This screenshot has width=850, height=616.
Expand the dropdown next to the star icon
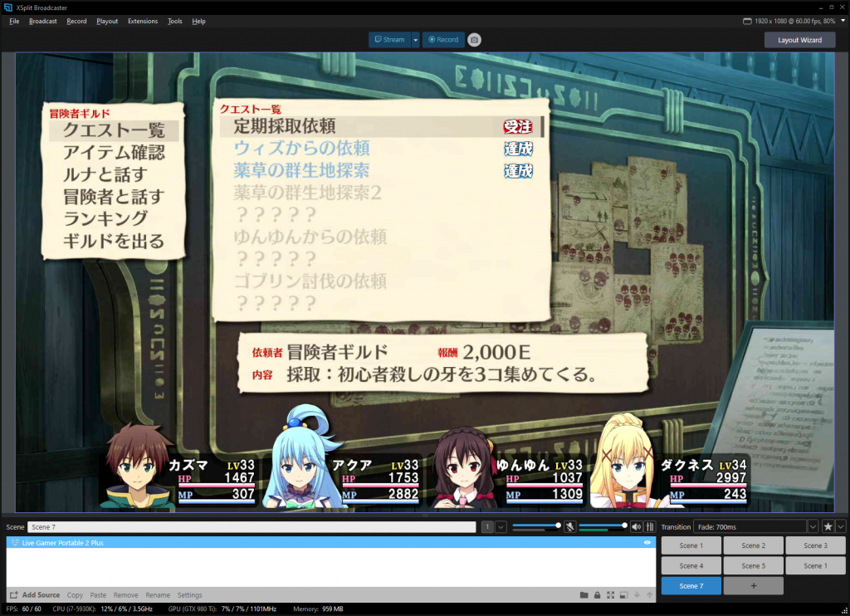840,526
